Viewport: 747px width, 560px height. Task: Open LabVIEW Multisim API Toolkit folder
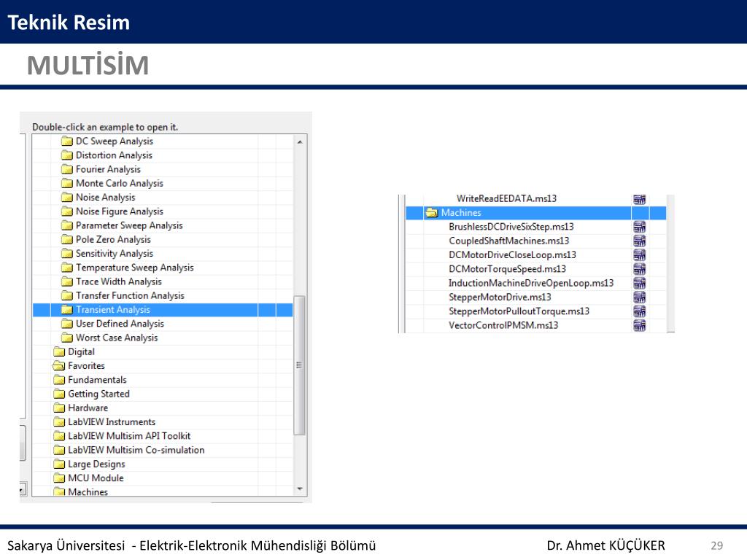(129, 436)
